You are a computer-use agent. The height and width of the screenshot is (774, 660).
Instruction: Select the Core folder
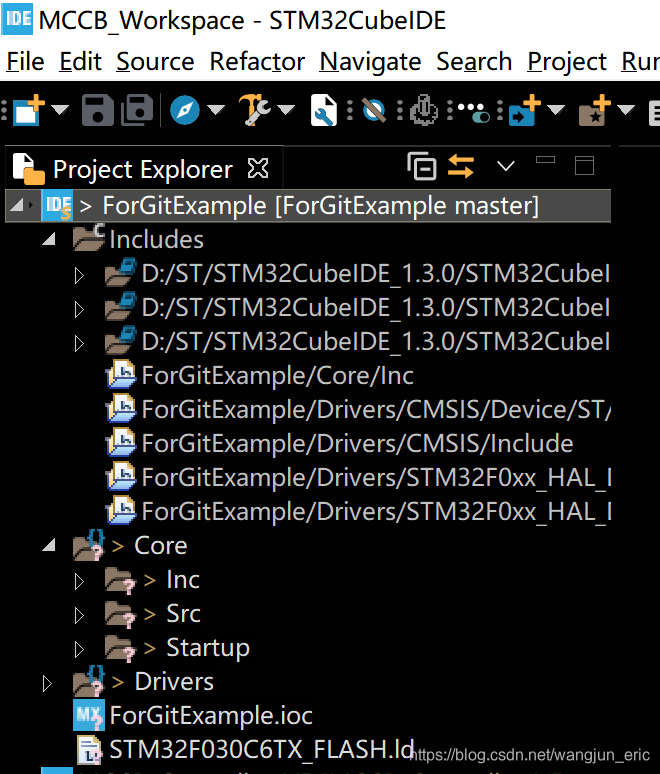[160, 545]
